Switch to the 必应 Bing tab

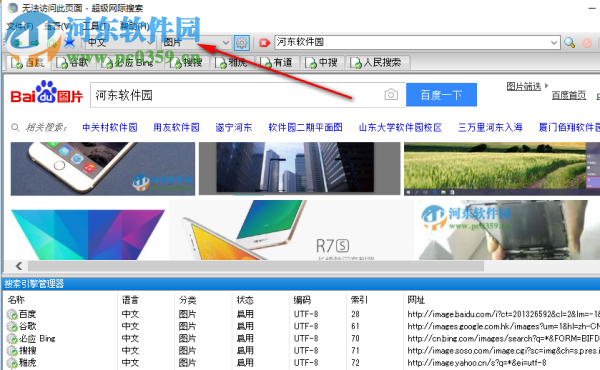pos(130,63)
